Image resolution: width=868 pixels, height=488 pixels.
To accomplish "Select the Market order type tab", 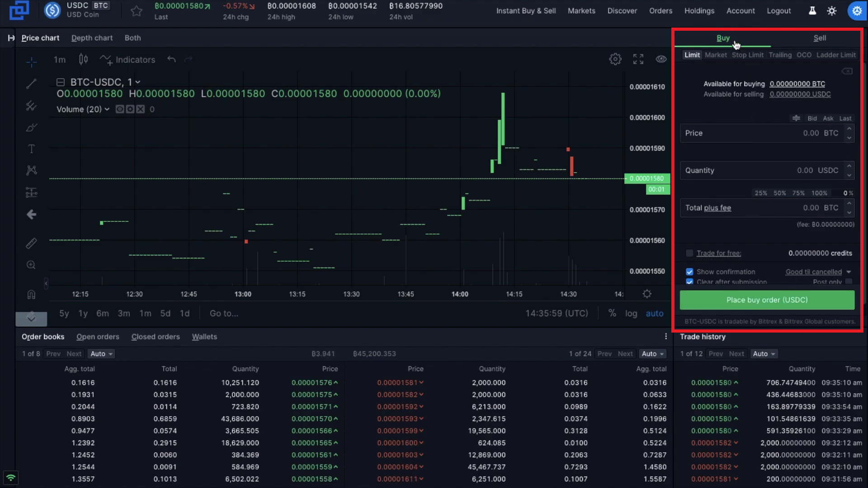I will [716, 55].
